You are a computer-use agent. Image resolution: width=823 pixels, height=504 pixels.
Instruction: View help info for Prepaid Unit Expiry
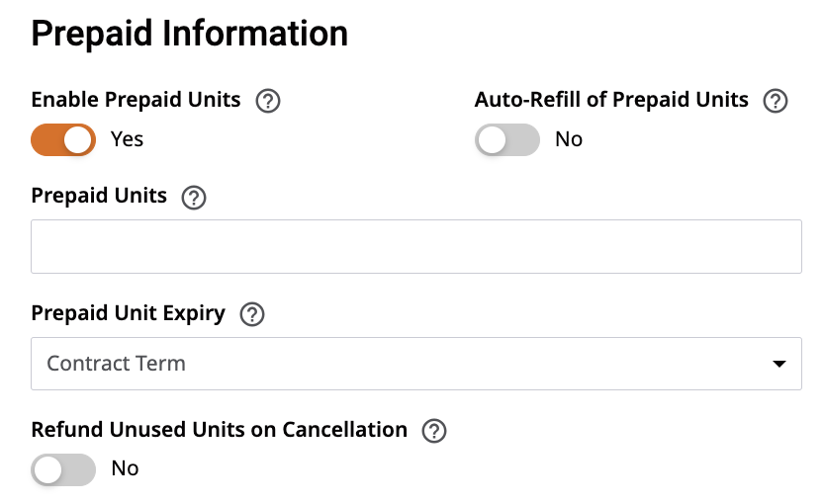[252, 314]
